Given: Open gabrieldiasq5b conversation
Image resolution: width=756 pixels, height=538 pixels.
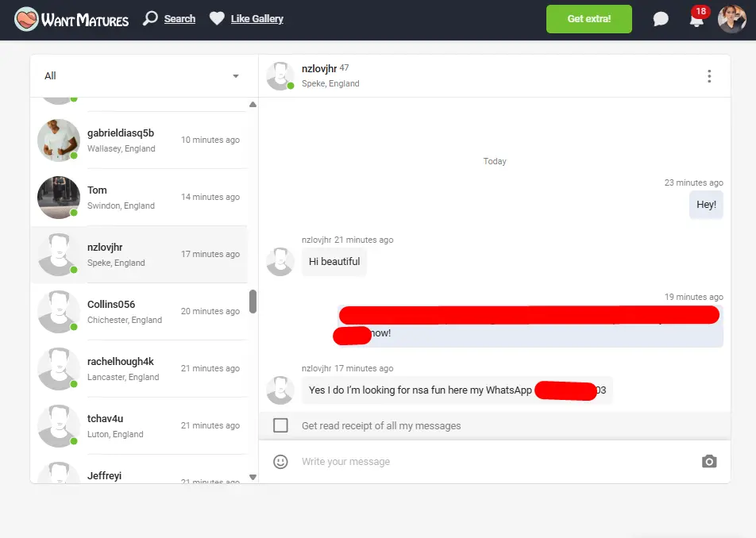Looking at the screenshot, I should (139, 140).
